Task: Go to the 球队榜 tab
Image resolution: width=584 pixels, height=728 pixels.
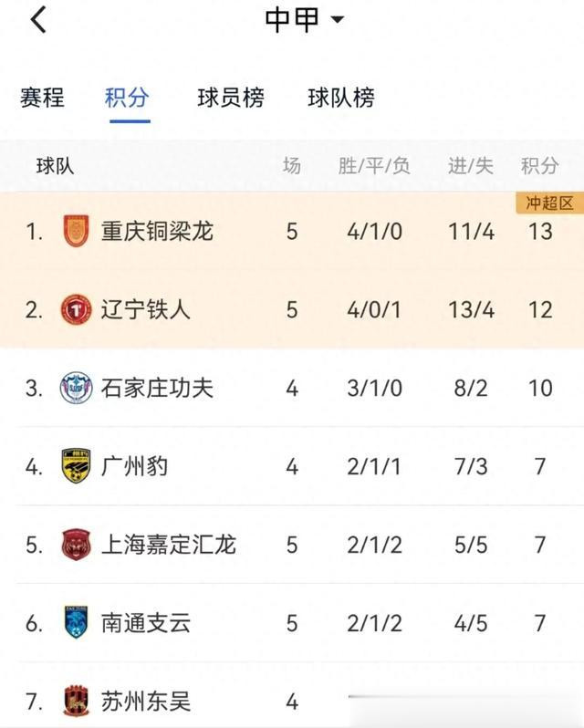Action: (341, 98)
